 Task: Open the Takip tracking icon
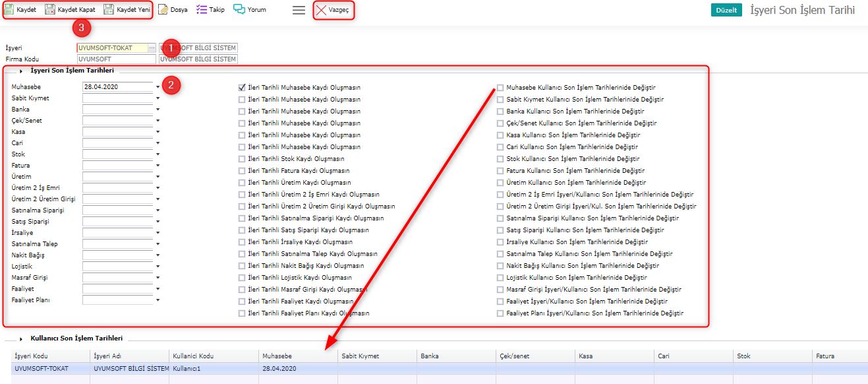tap(202, 10)
